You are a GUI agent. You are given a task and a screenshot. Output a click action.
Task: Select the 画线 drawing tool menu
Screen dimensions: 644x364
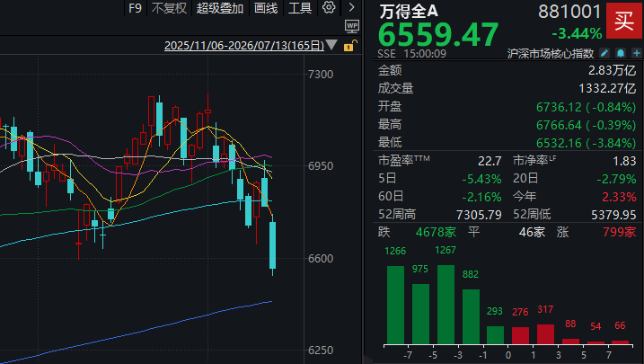pyautogui.click(x=266, y=8)
